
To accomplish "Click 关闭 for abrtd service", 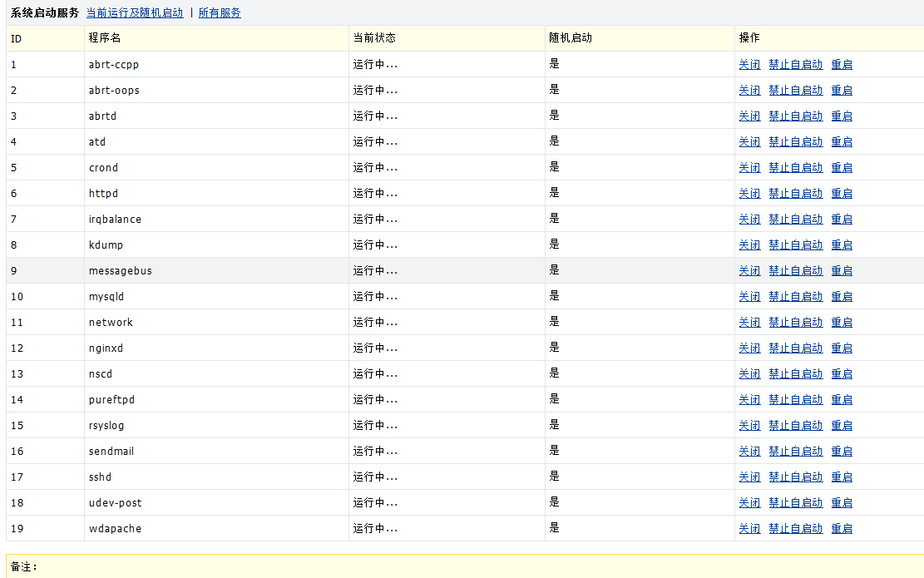I will tap(749, 116).
